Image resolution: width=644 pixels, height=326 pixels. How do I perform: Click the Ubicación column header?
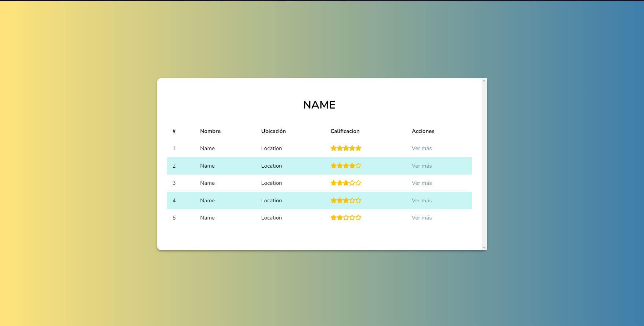click(274, 131)
